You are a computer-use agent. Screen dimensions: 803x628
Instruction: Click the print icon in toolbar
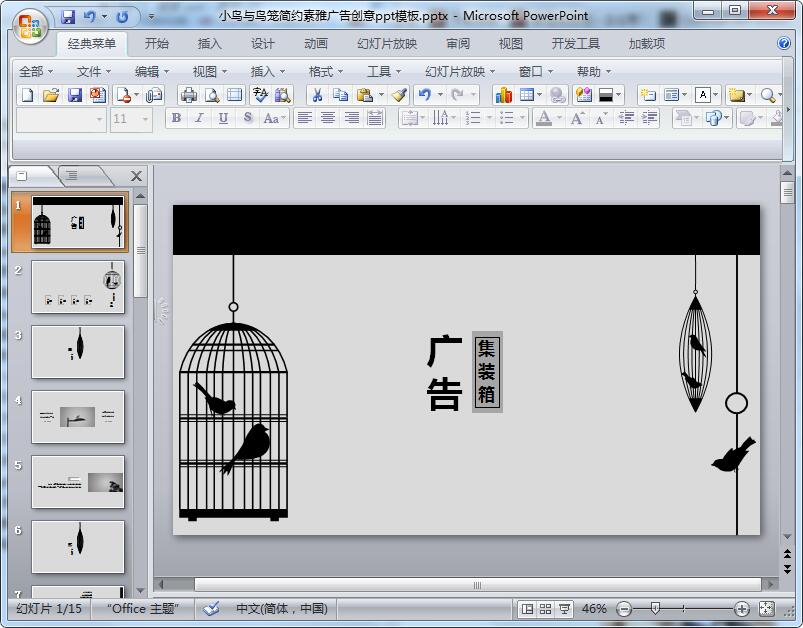point(188,95)
